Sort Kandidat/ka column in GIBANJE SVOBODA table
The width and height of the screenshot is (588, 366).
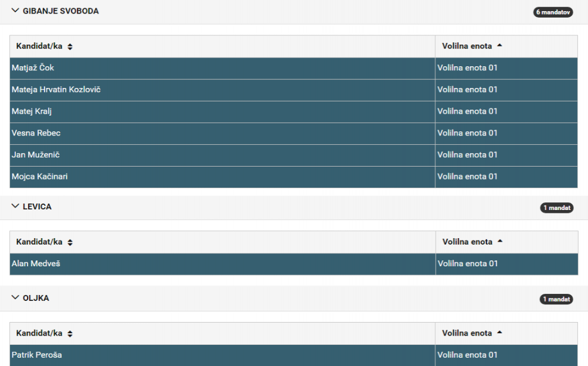click(x=70, y=46)
